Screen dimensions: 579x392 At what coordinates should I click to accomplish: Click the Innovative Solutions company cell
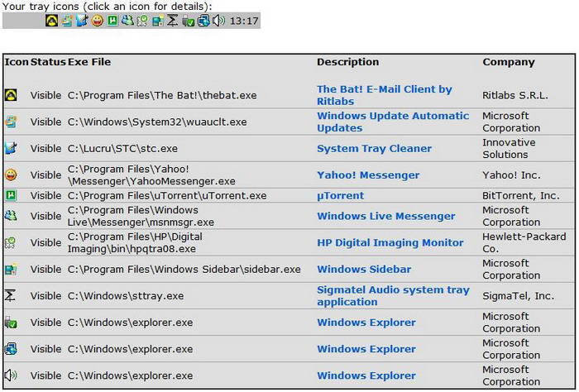[x=509, y=148]
